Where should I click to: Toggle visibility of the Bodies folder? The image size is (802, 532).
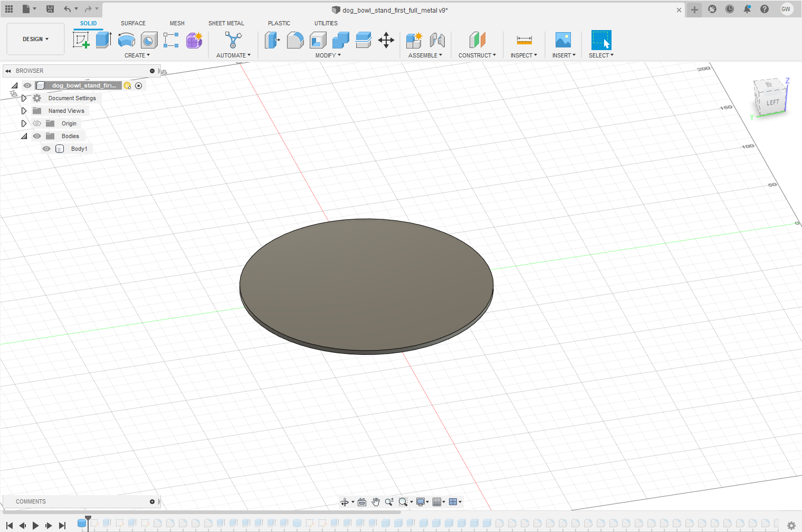(x=37, y=136)
